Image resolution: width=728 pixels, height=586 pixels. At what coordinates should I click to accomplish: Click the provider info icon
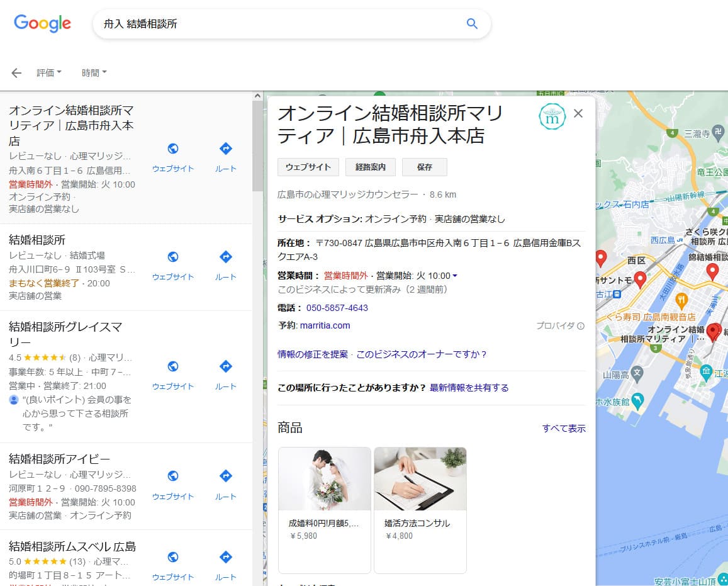coord(580,326)
